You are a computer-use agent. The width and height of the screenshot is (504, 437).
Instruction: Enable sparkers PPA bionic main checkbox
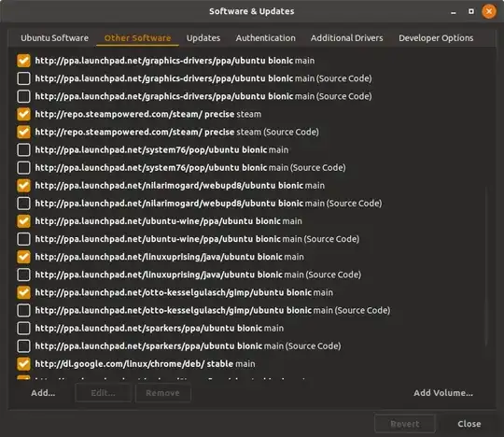[23, 329]
